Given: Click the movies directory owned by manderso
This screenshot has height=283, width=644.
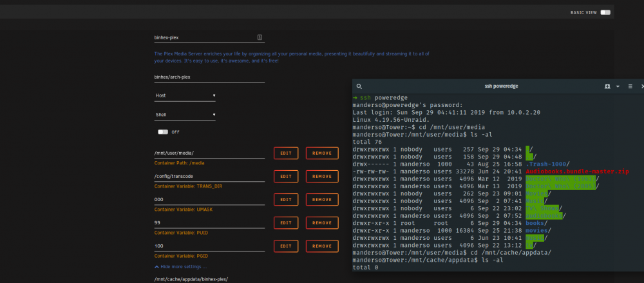Looking at the screenshot, I should click(537, 231).
